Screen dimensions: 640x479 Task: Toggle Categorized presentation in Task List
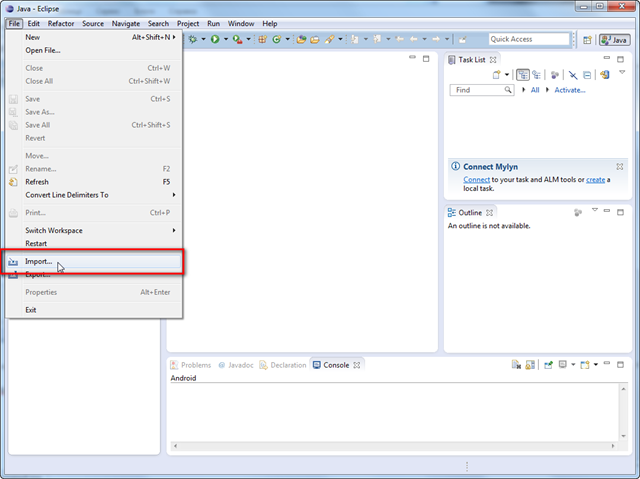pyautogui.click(x=523, y=75)
